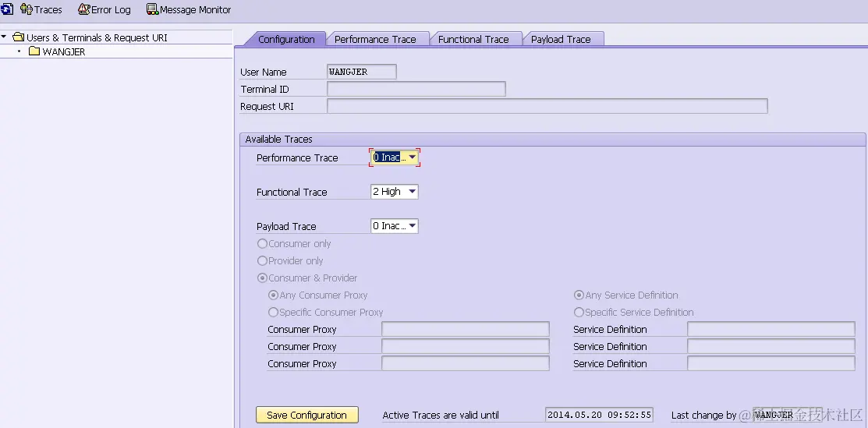Screen dimensions: 868x428
Task: Switch to the Functional Trace tab
Action: [473, 39]
